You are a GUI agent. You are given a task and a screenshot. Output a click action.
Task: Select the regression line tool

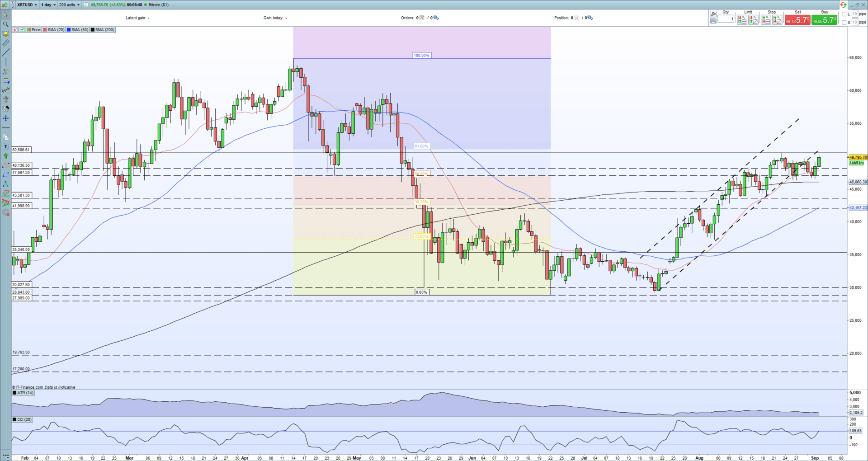pos(5,90)
